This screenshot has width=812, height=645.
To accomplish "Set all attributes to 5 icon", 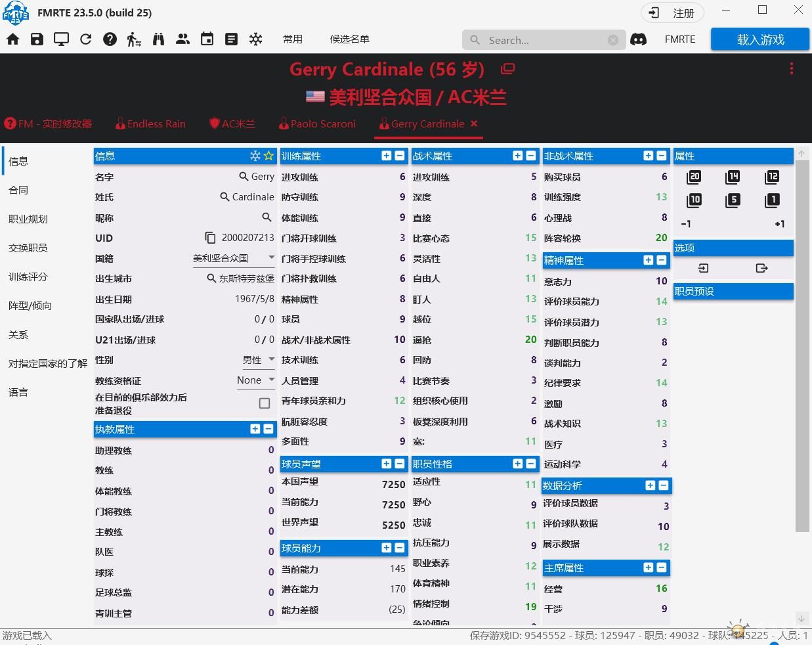I will tap(733, 200).
